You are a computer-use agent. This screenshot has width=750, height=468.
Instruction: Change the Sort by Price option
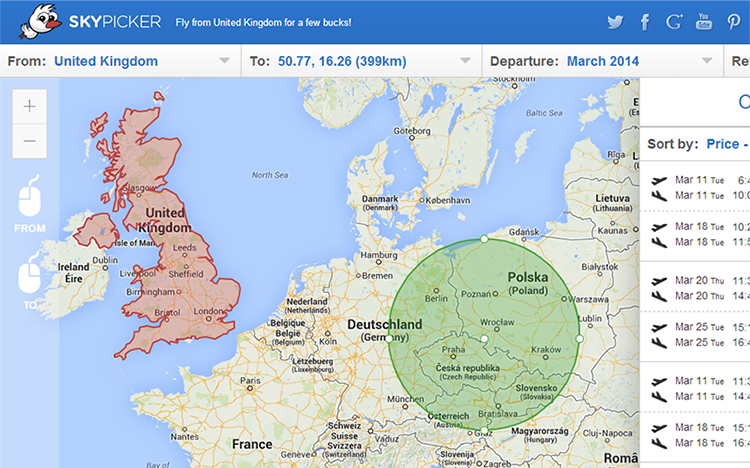[x=722, y=144]
